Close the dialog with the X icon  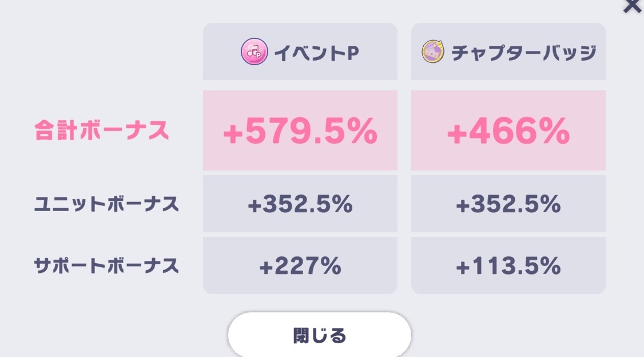point(632,6)
